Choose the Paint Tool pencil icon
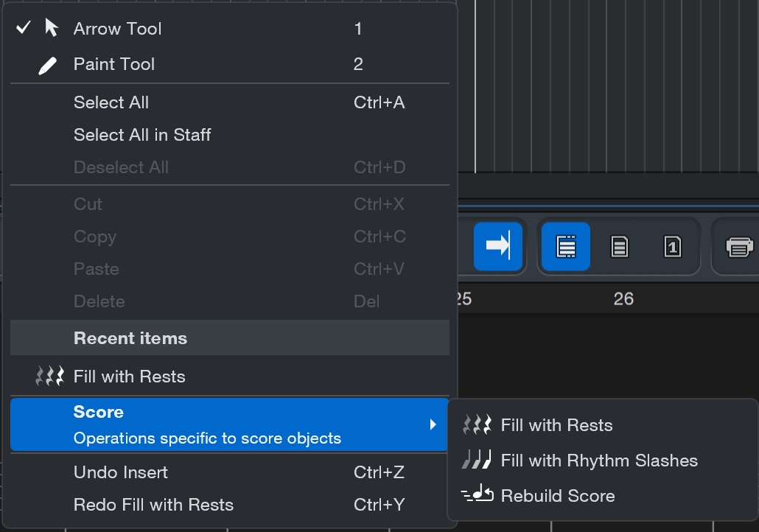The image size is (759, 532). pyautogui.click(x=47, y=66)
